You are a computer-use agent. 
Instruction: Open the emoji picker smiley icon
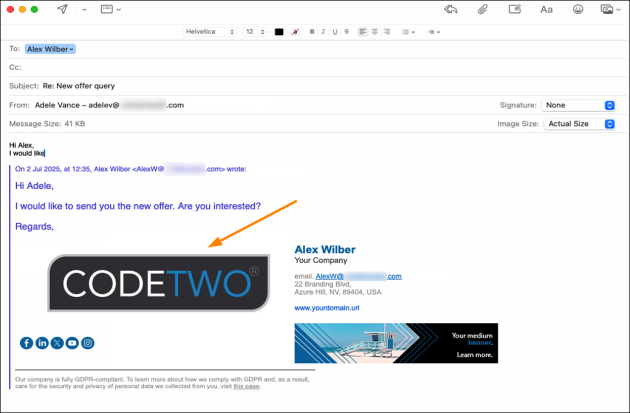tap(578, 9)
